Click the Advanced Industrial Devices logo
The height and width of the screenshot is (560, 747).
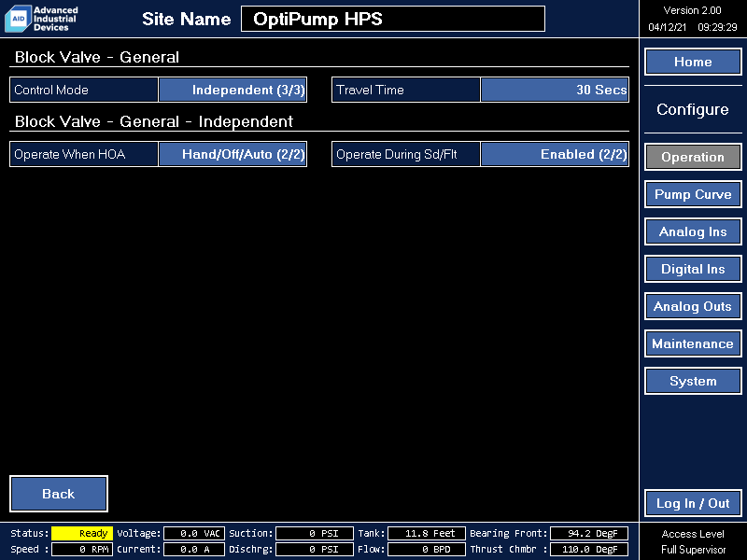(41, 19)
